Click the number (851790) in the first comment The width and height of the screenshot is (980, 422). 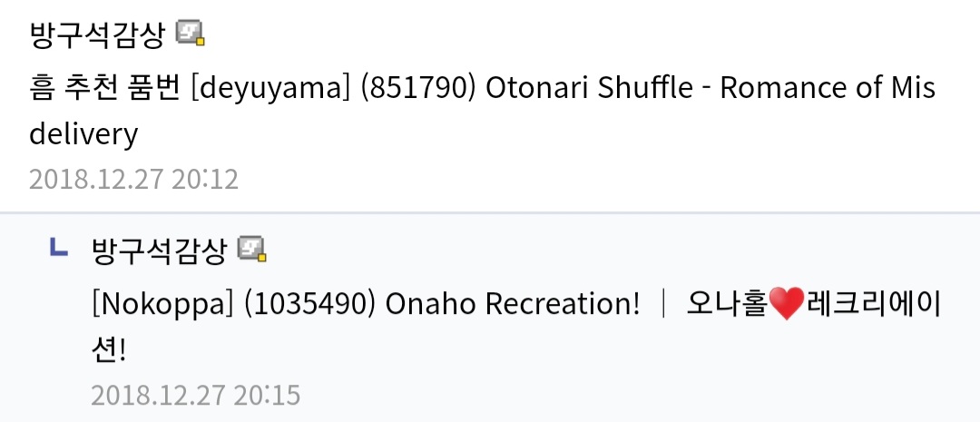(418, 88)
